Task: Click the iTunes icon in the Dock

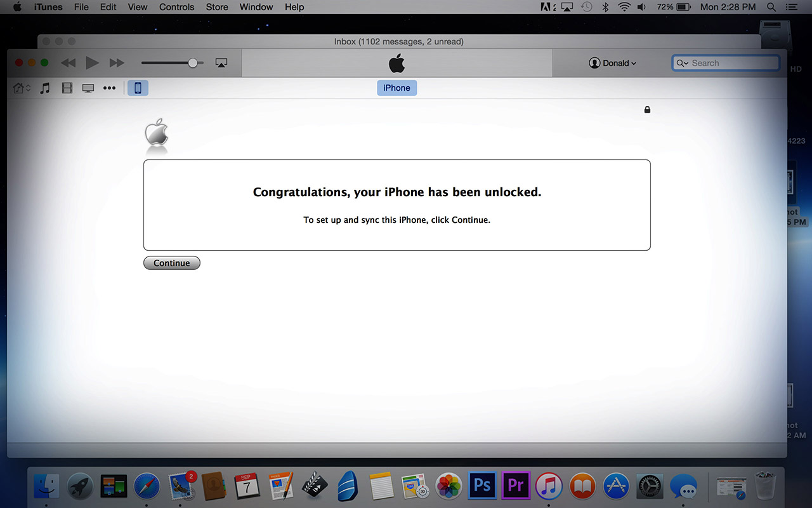Action: pos(549,486)
